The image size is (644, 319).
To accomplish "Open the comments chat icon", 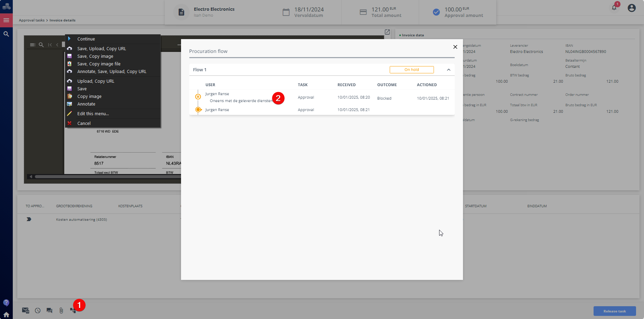I will pyautogui.click(x=49, y=310).
